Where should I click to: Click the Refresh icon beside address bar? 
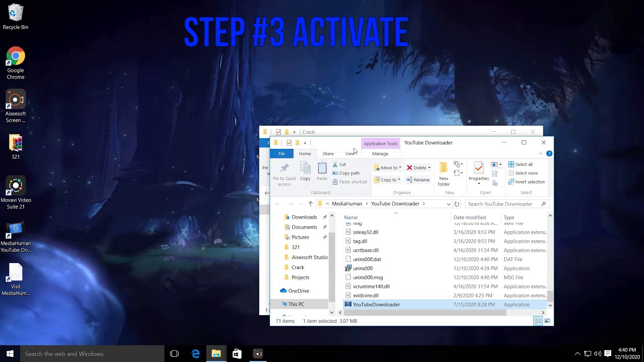point(457,204)
